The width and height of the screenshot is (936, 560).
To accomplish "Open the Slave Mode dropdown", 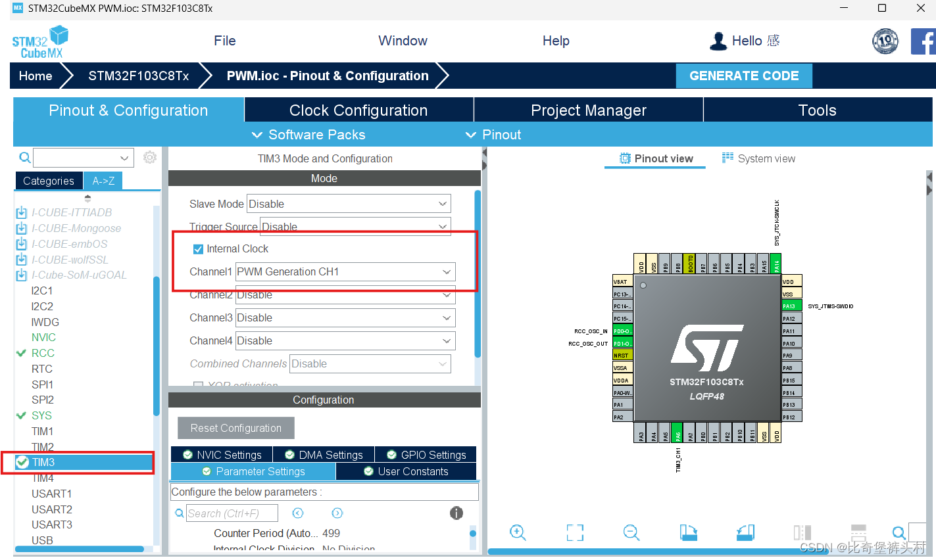I will tap(349, 204).
